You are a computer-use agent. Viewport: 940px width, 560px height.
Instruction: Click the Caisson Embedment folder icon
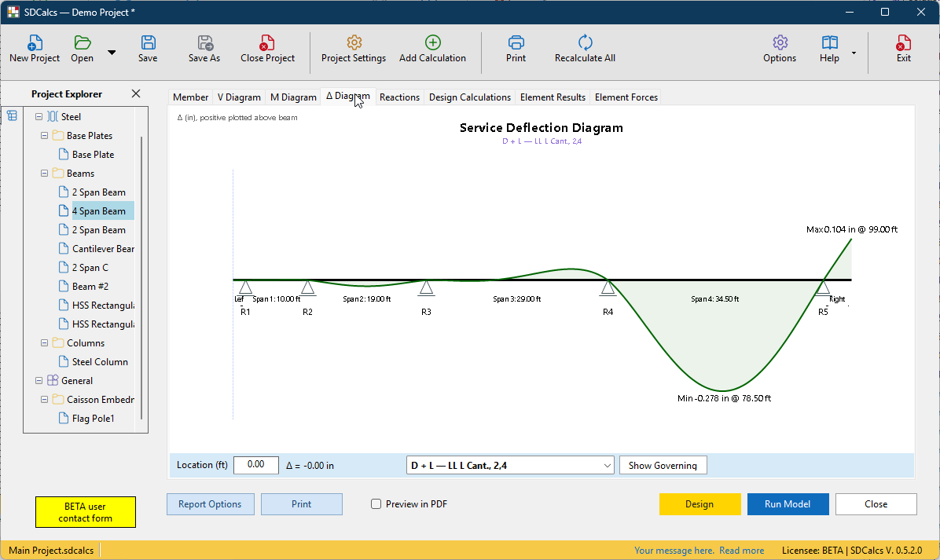pos(57,400)
